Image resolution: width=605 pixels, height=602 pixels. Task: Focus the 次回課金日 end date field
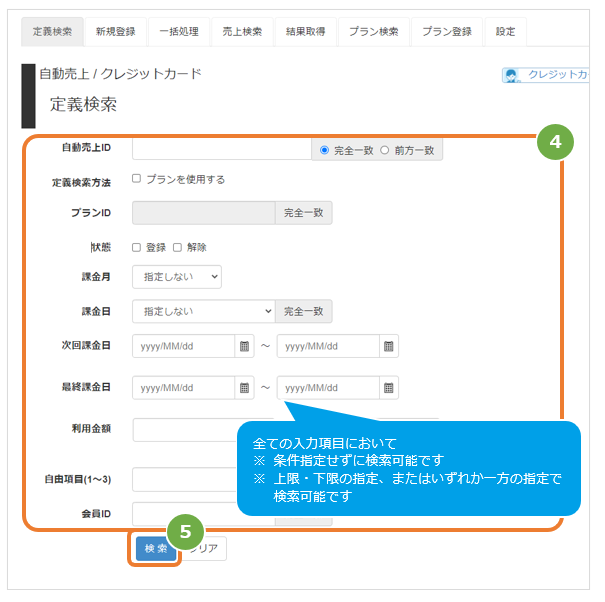[328, 346]
